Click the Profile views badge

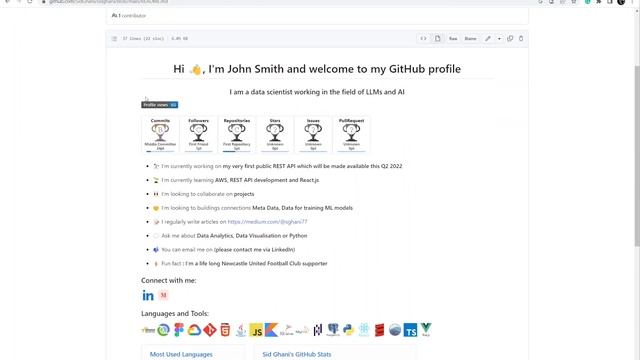point(160,105)
